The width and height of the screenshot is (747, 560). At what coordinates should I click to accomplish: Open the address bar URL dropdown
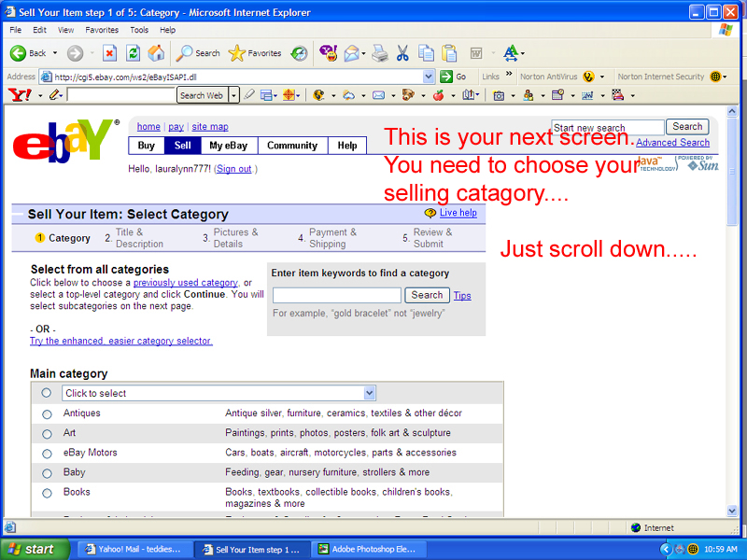point(430,77)
